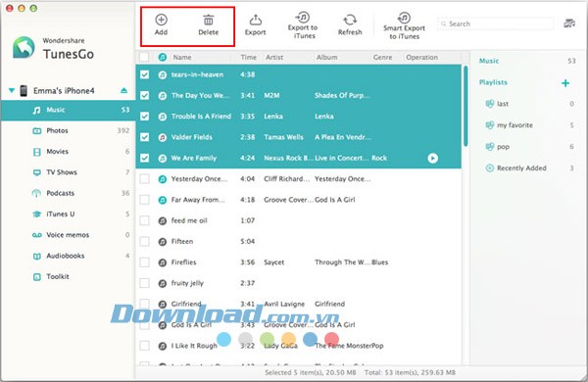
Task: Add a new playlist with plus icon
Action: [x=565, y=83]
